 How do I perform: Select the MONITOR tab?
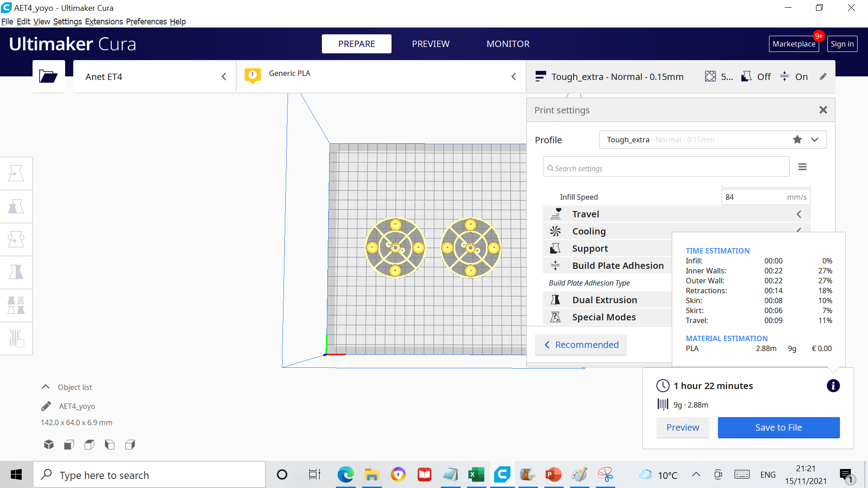(507, 43)
